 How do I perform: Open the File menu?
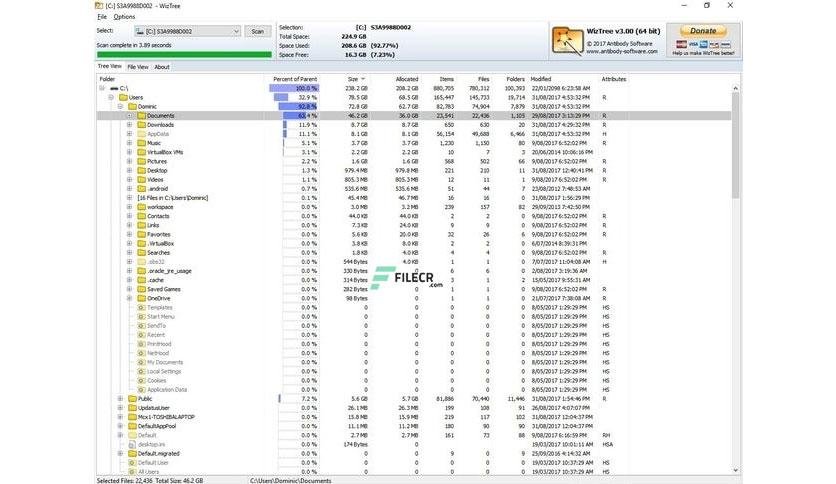[102, 17]
